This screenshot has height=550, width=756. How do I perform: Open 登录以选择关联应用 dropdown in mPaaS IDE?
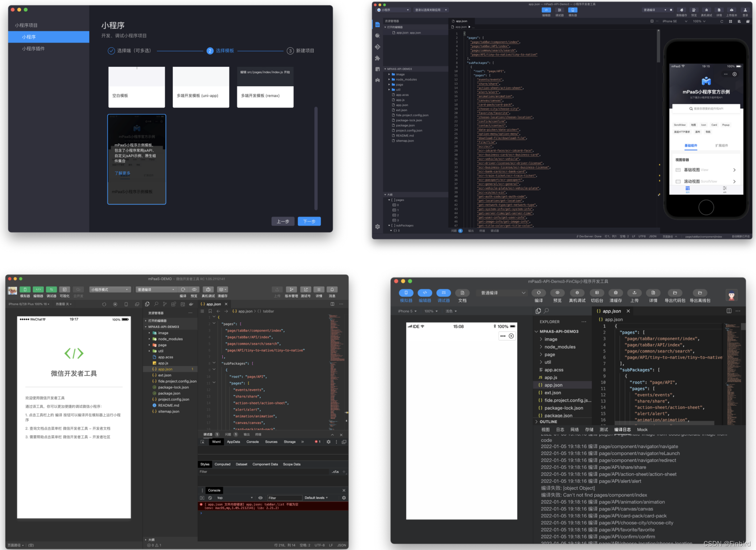(431, 10)
